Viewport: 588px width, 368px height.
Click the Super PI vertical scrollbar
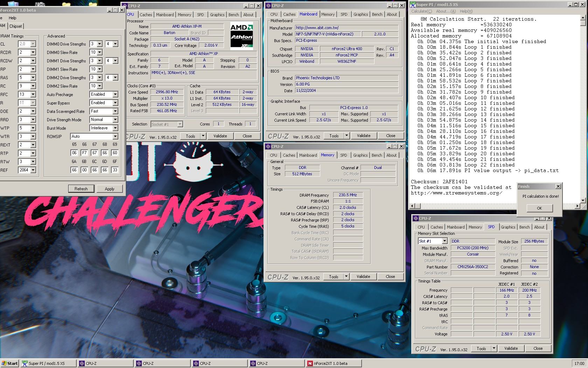tap(583, 109)
